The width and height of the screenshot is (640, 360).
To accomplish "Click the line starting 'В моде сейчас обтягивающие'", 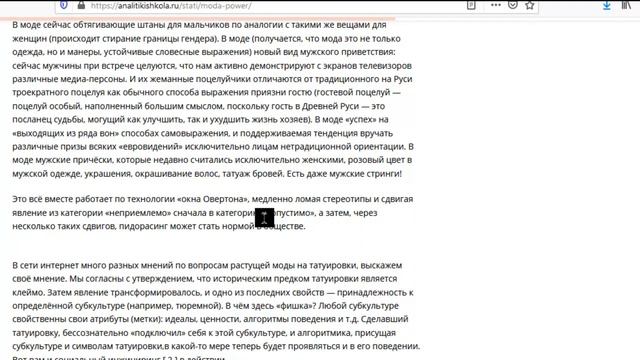I will (x=199, y=25).
